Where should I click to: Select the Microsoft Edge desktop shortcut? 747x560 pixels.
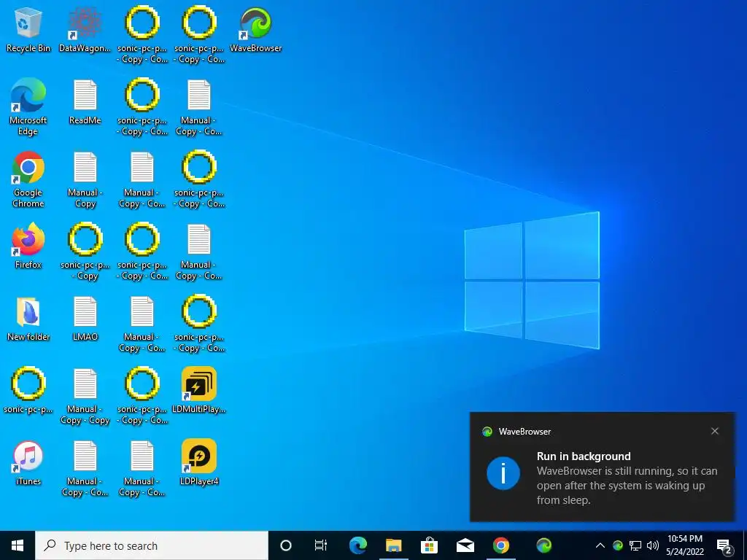[28, 106]
